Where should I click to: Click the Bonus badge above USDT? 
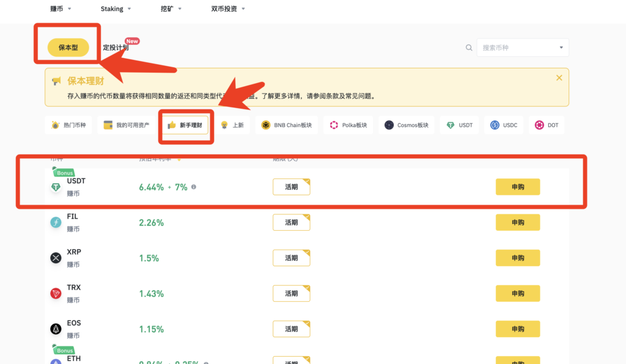click(x=64, y=172)
